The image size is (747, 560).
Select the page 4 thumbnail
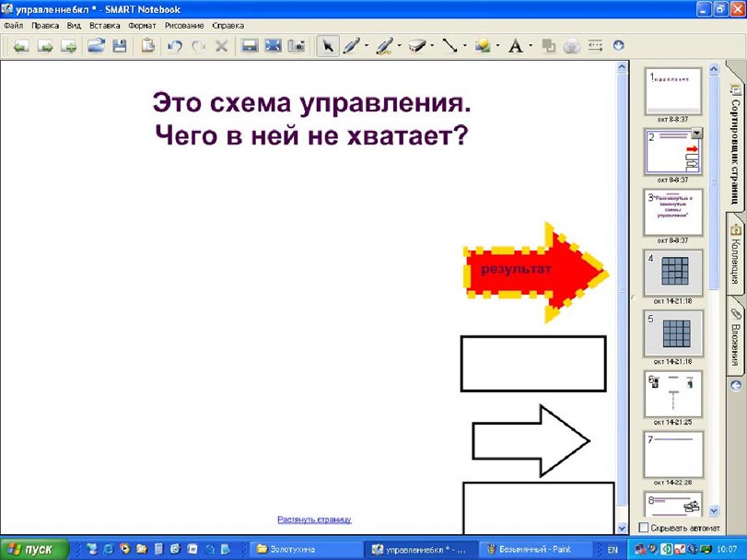pyautogui.click(x=671, y=272)
